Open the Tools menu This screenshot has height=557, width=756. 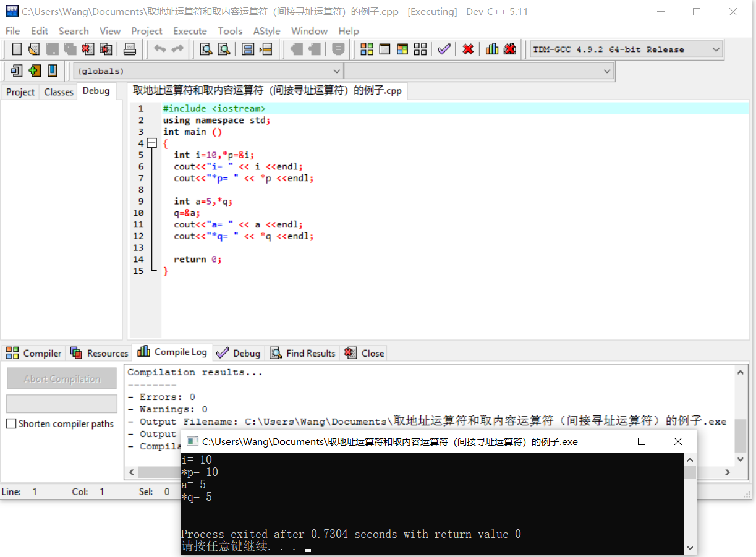pos(230,31)
